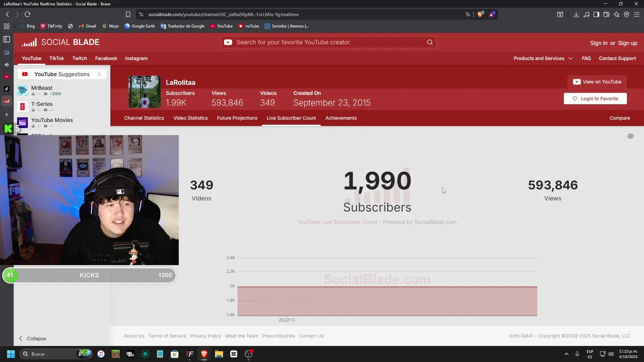Click the Social Blade logo
This screenshot has width=644, height=362.
point(60,42)
